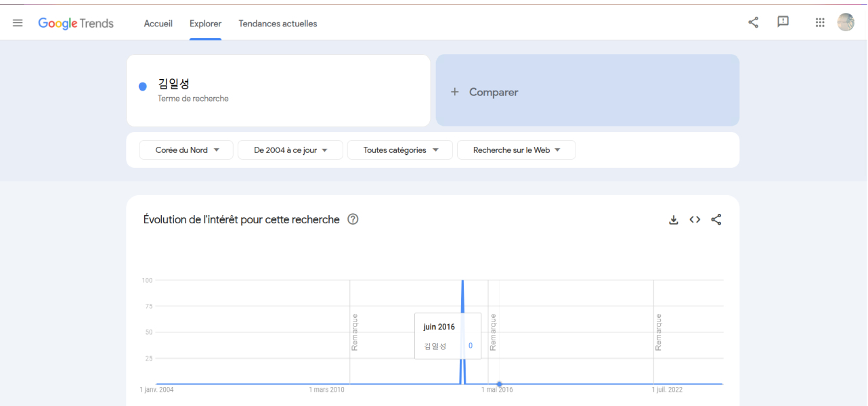Expand the Corée du Nord region dropdown
The height and width of the screenshot is (406, 868).
[186, 150]
